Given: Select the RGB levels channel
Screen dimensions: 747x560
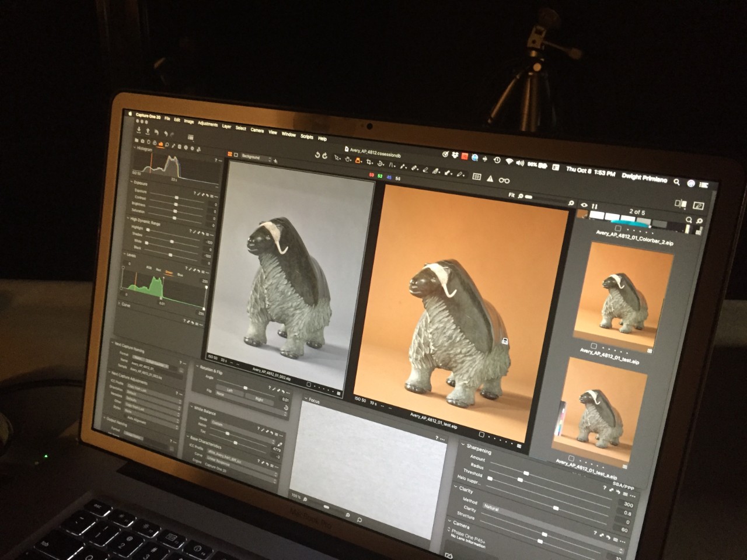Looking at the screenshot, I should coord(149,267).
